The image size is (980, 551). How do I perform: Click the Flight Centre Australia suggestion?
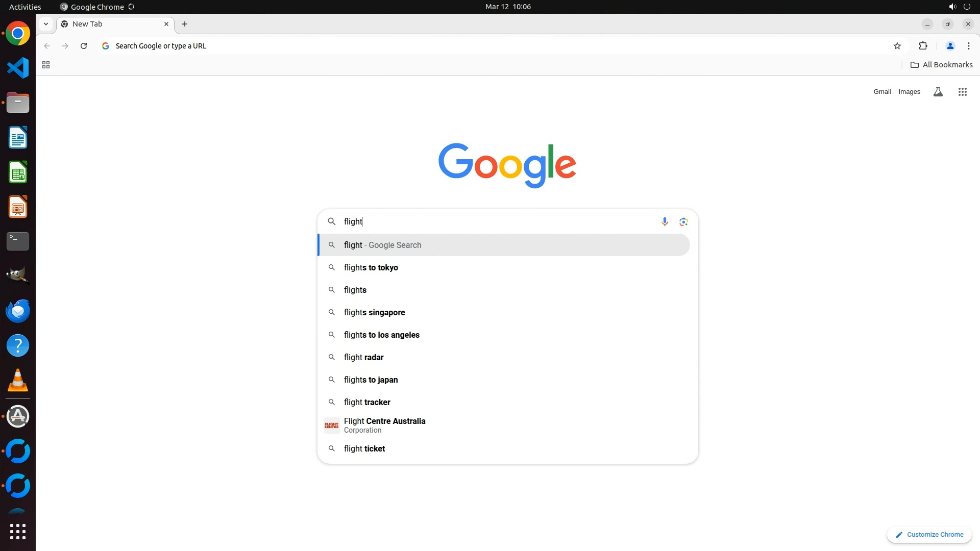click(x=384, y=425)
